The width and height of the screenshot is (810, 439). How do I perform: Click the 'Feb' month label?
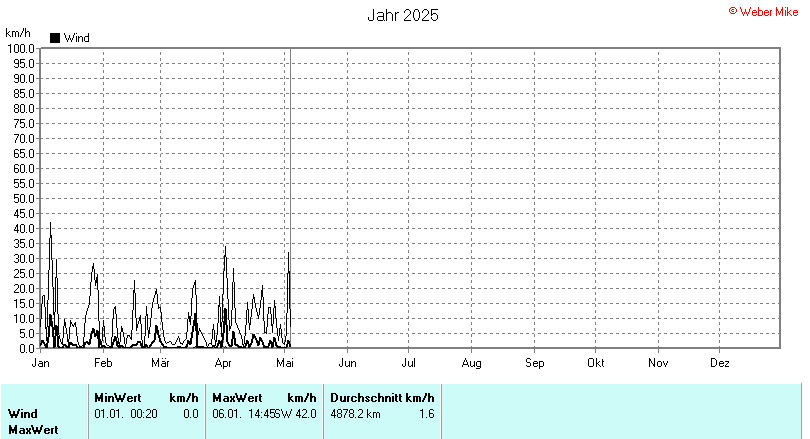pos(103,363)
